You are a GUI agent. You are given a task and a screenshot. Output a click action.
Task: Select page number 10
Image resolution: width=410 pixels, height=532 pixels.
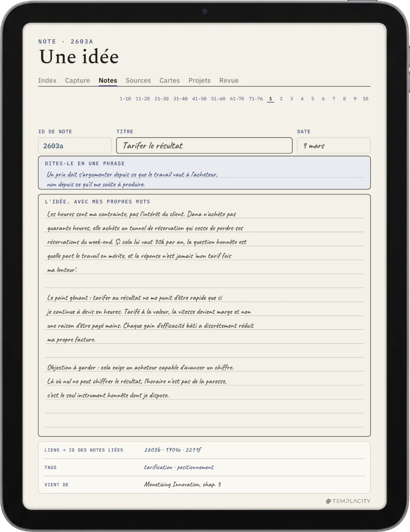click(x=365, y=99)
